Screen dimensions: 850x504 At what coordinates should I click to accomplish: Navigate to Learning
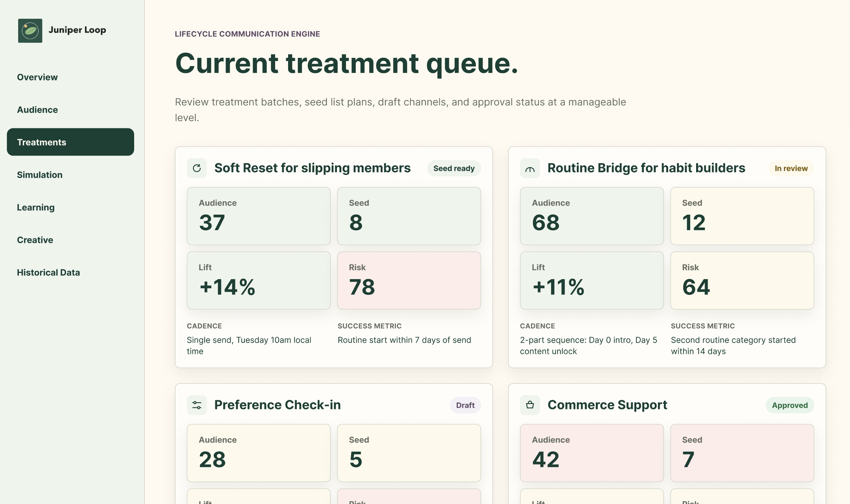point(70,207)
